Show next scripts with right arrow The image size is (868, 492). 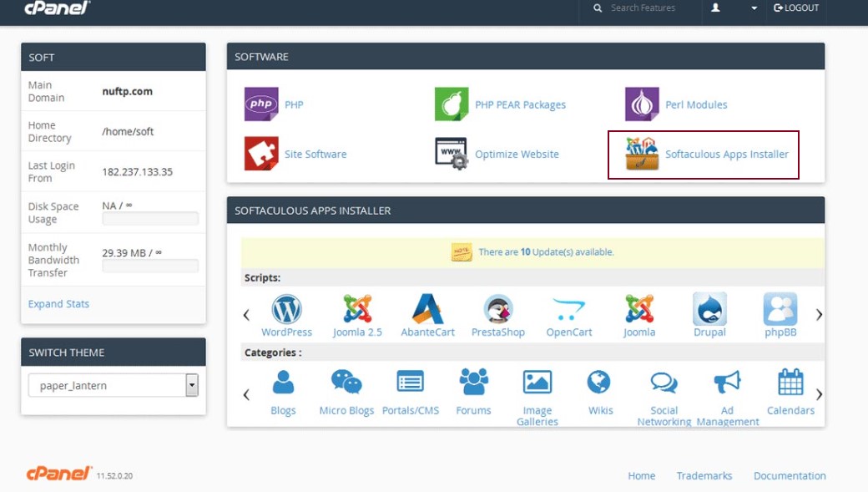pos(820,315)
